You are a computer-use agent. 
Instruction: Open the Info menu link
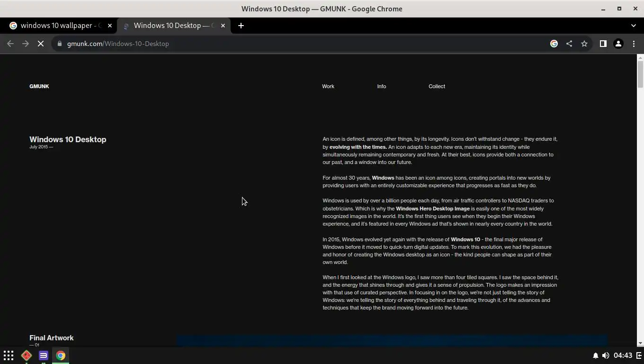point(382,86)
